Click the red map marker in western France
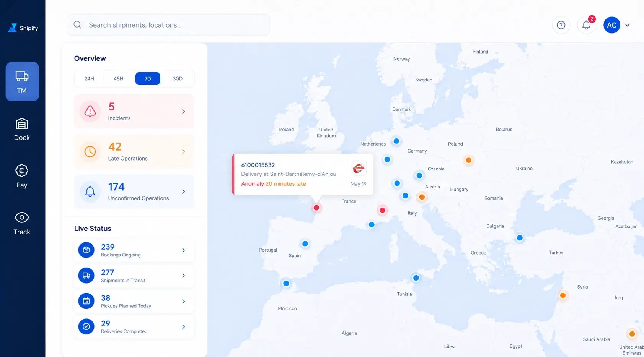644x357 pixels. coord(316,208)
